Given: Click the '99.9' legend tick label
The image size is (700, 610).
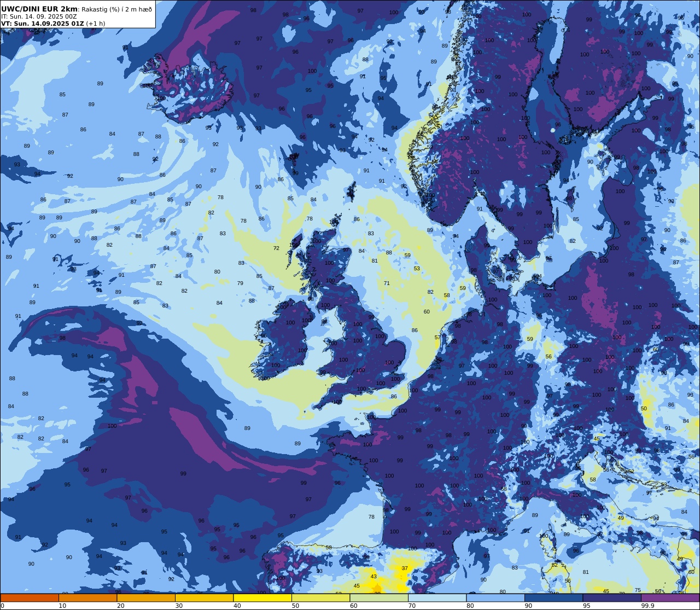Looking at the screenshot, I should (648, 606).
